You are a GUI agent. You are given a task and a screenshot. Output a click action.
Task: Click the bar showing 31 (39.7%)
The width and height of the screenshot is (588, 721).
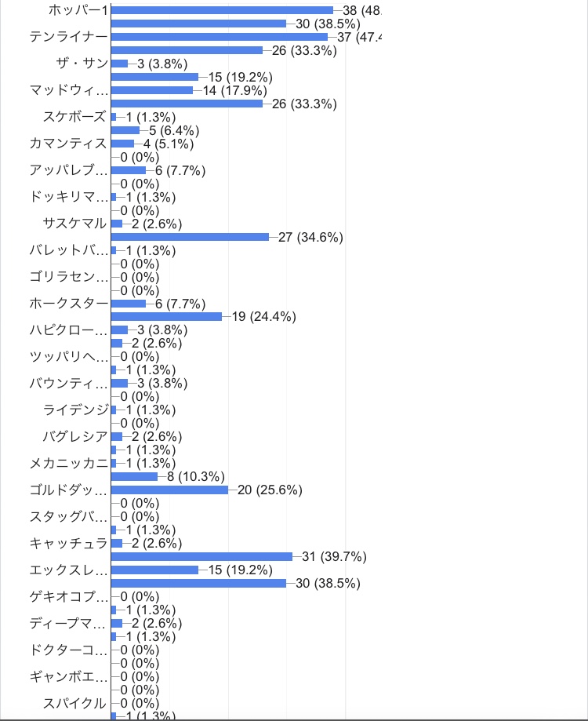click(x=201, y=556)
